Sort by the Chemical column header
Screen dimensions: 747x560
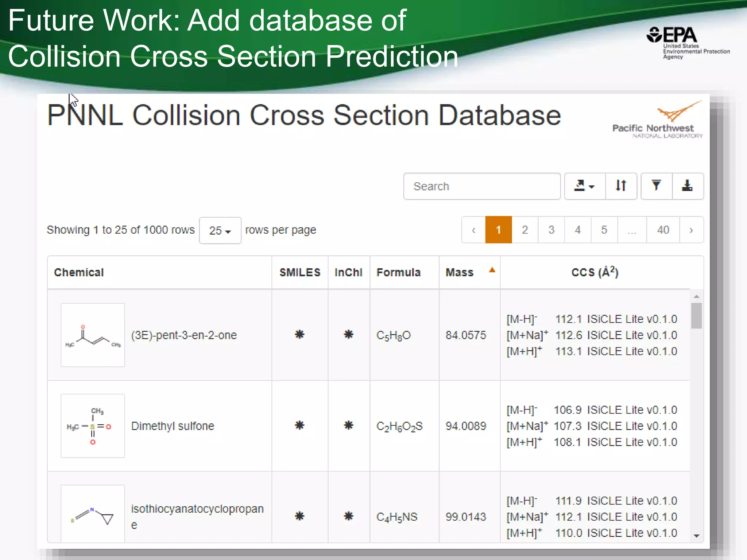pyautogui.click(x=159, y=272)
